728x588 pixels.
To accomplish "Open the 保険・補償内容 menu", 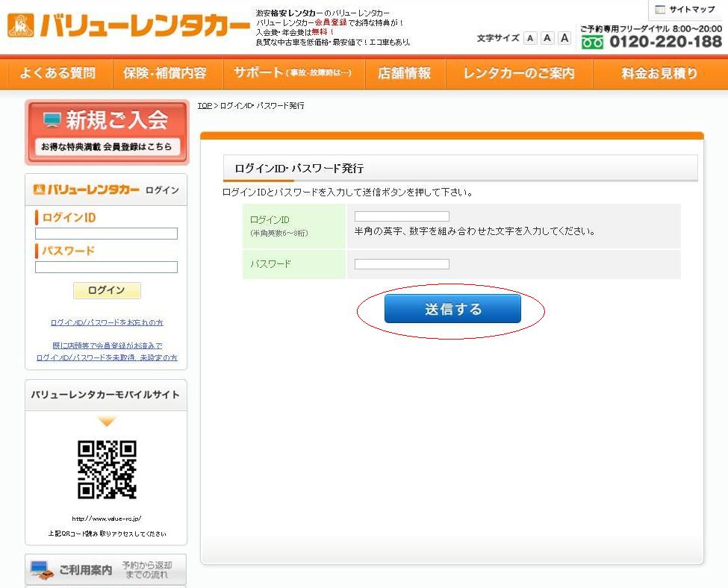I will [168, 73].
